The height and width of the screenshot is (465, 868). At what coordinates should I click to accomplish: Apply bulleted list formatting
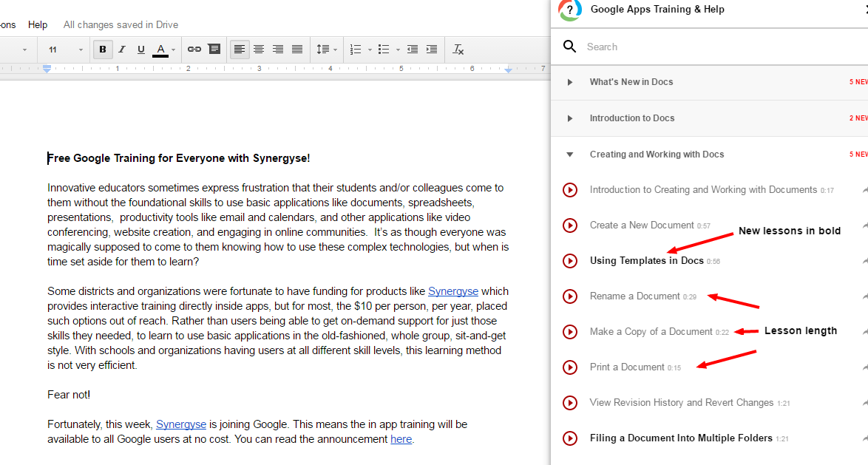[x=384, y=50]
